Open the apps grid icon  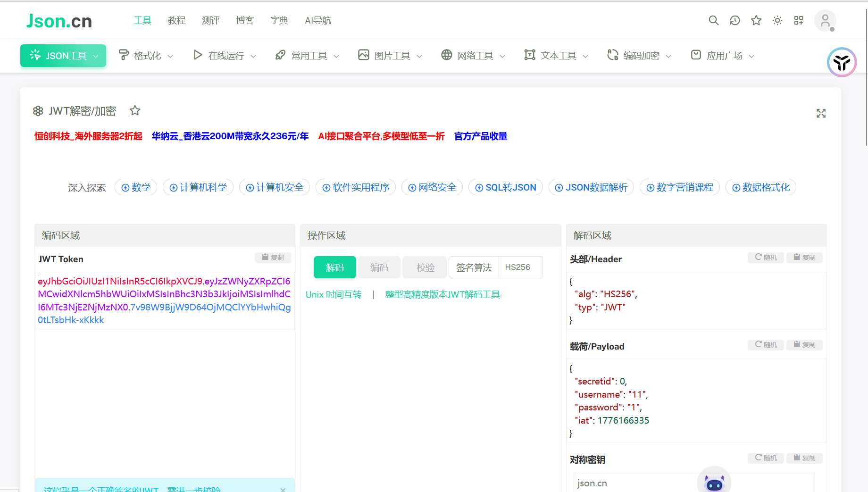[x=799, y=20]
